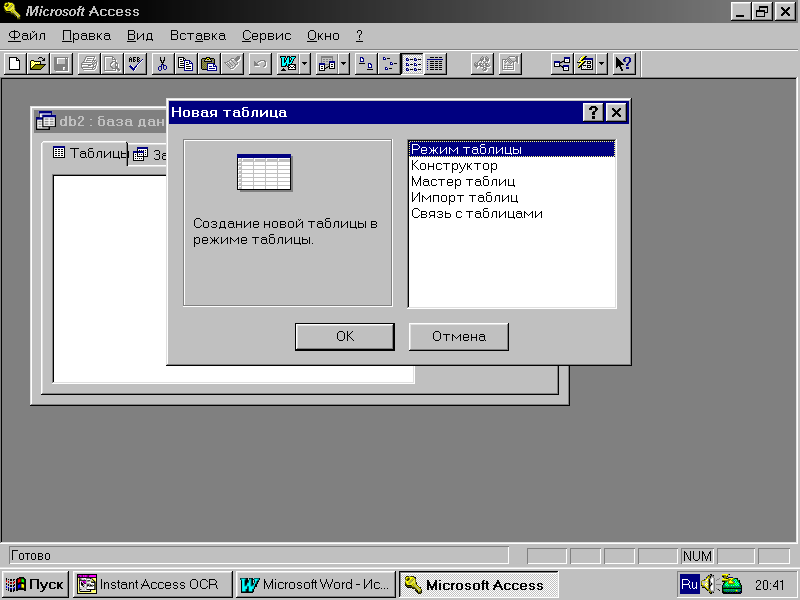
Task: Click the Готово status bar text
Action: pos(31,555)
